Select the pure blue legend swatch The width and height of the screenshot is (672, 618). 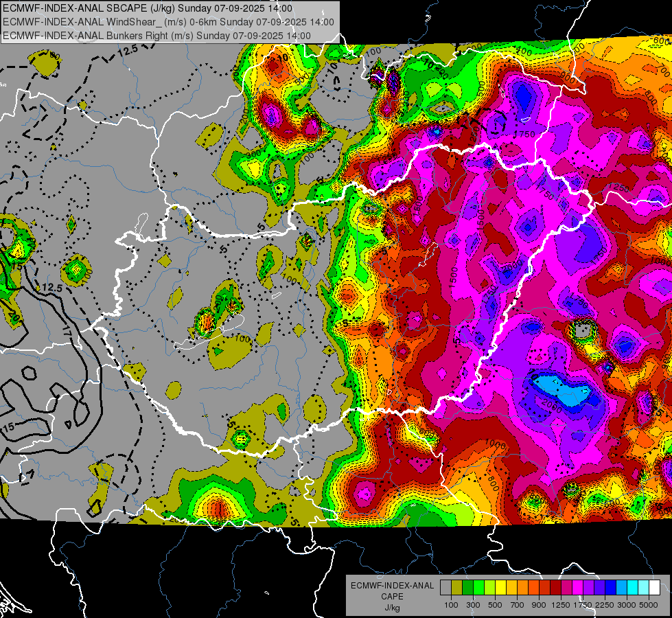tap(610, 588)
